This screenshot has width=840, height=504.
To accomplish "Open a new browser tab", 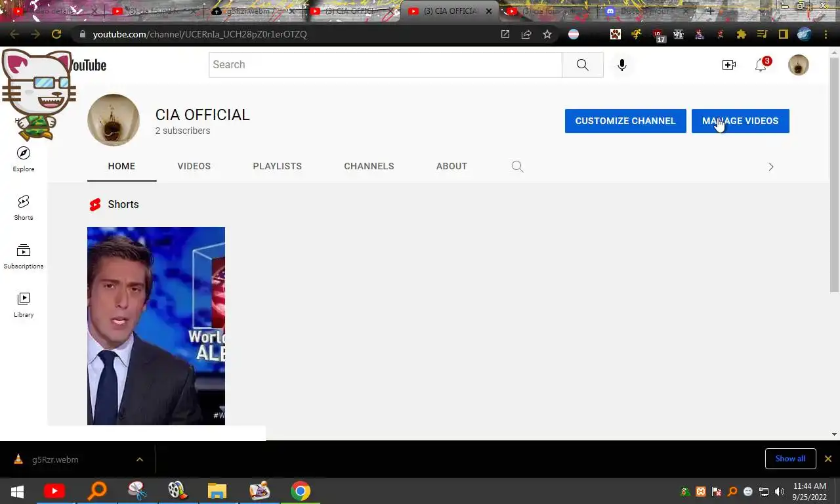I will (x=710, y=11).
